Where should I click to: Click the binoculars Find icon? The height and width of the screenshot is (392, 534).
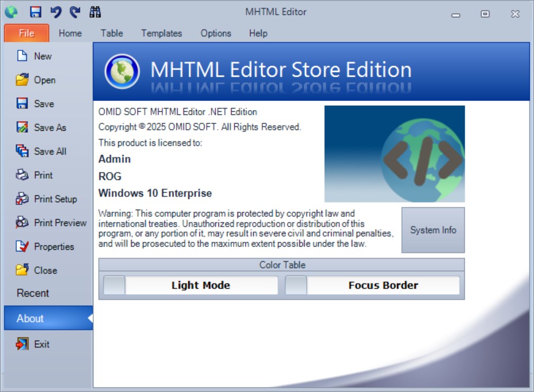(95, 12)
